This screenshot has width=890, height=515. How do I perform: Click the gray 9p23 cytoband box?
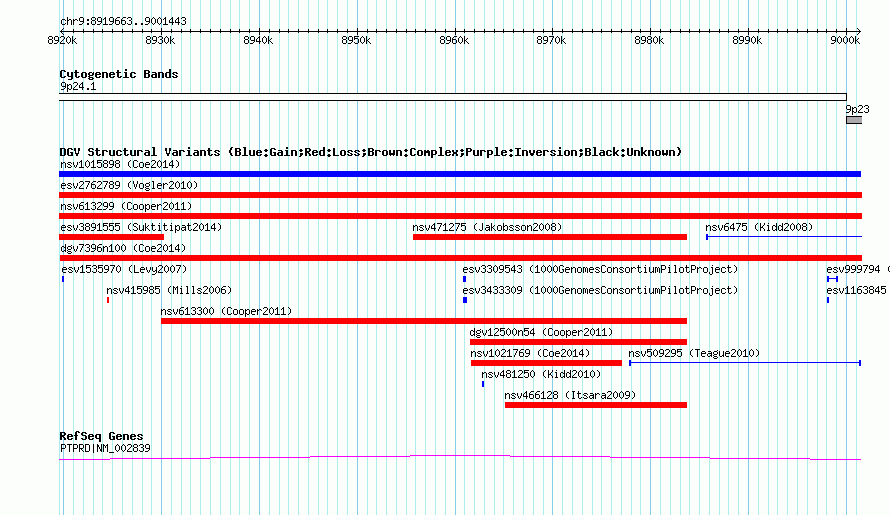[854, 120]
